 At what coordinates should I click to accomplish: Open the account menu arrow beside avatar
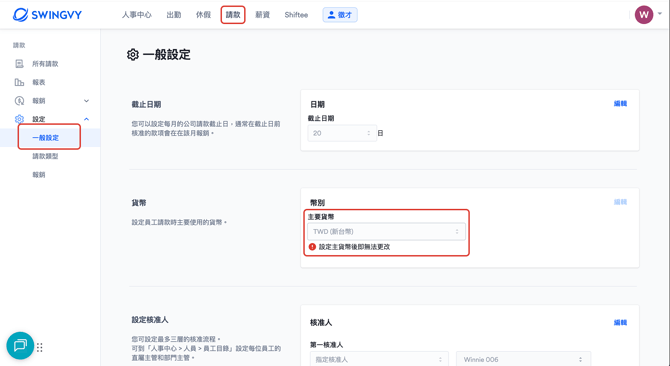point(660,14)
